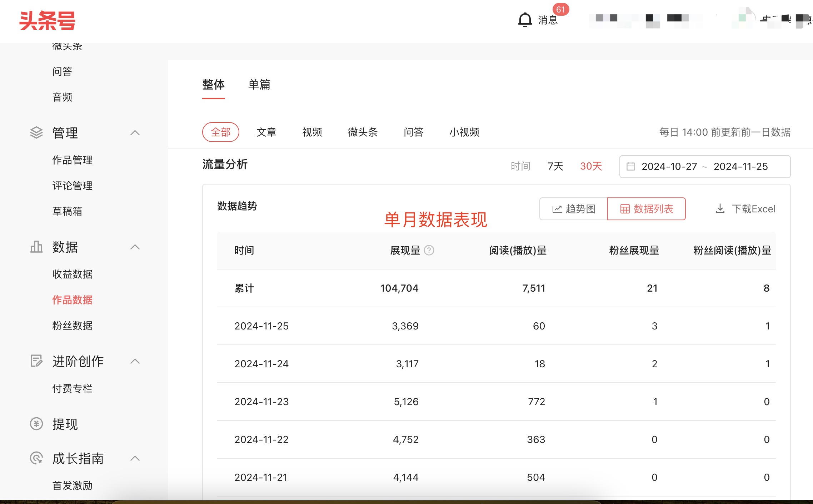813x504 pixels.
Task: Collapse the 数据 section chevron
Action: [135, 247]
